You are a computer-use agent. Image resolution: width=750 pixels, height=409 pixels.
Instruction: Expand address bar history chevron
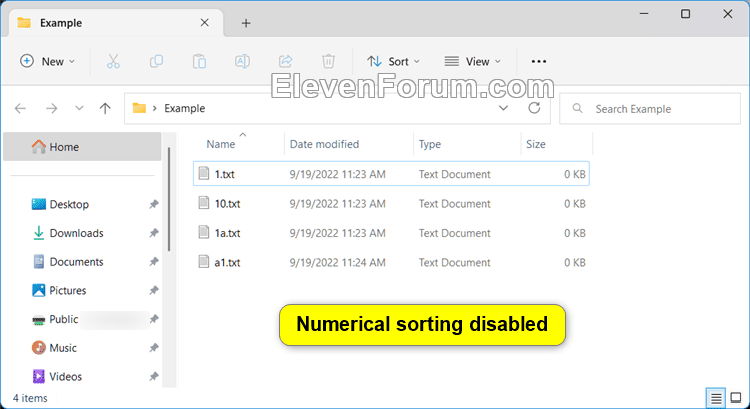tap(503, 108)
